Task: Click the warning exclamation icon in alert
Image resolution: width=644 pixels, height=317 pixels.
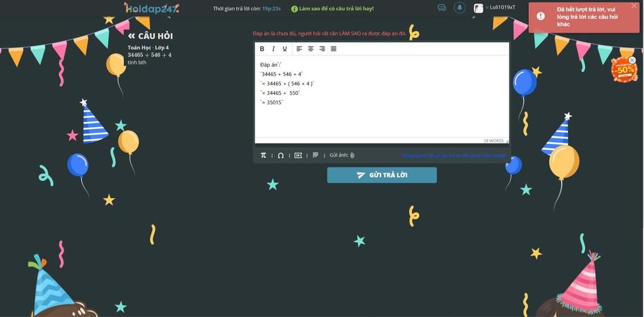Action: tap(541, 16)
